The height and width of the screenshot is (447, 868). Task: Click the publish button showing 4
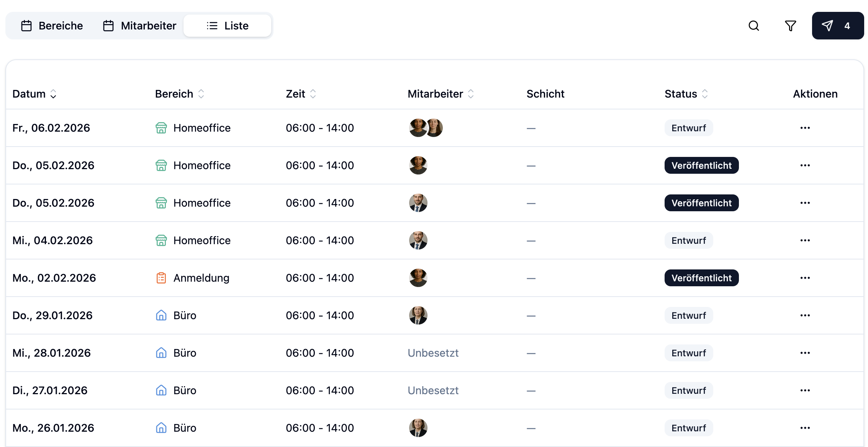[837, 26]
